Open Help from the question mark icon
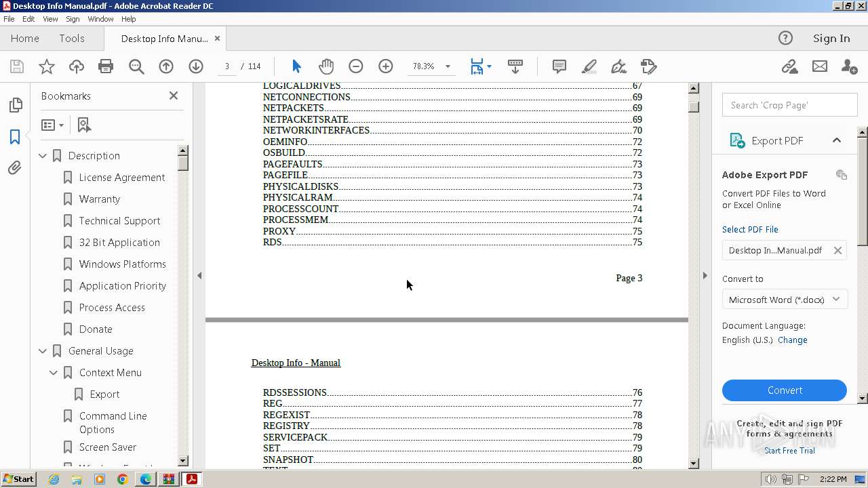Image resolution: width=868 pixels, height=488 pixels. (785, 38)
